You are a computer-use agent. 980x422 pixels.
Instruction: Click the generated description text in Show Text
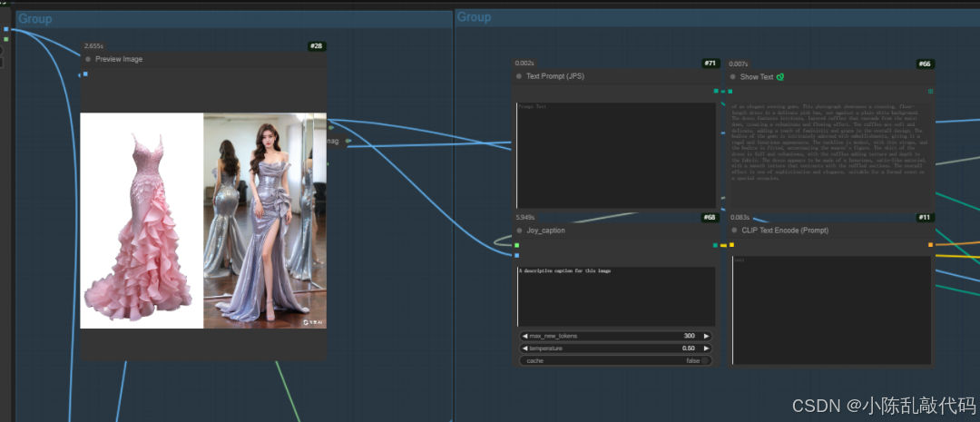pyautogui.click(x=830, y=142)
